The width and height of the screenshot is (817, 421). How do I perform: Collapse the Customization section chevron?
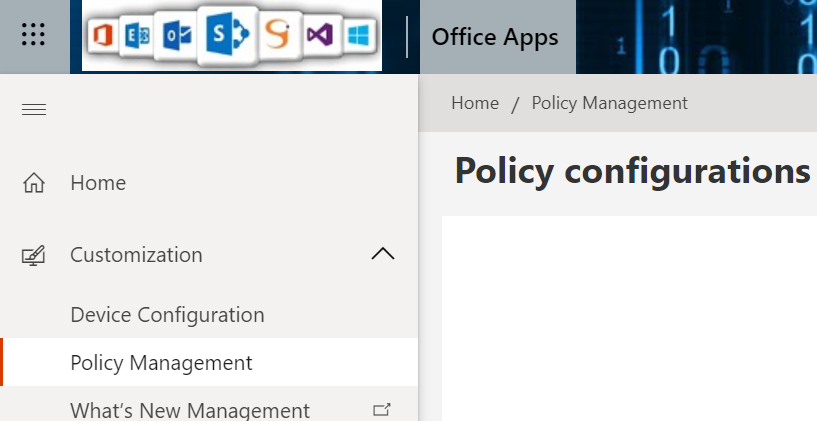(382, 254)
